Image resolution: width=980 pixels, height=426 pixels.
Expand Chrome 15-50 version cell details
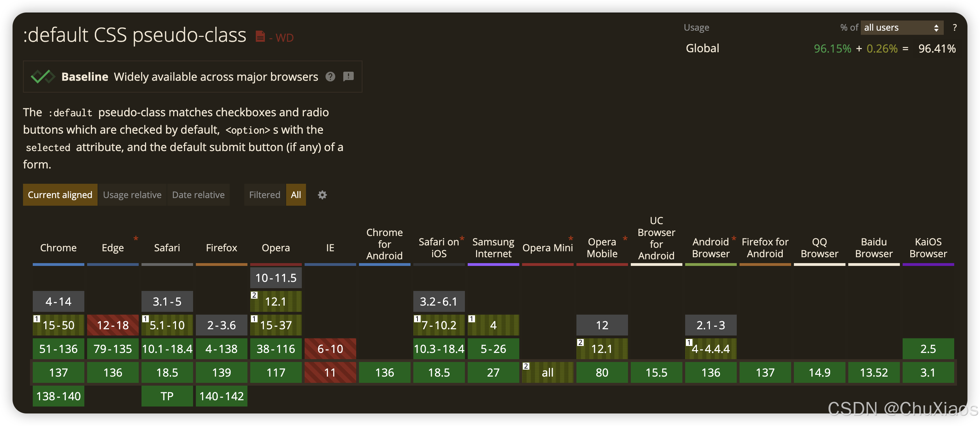58,325
